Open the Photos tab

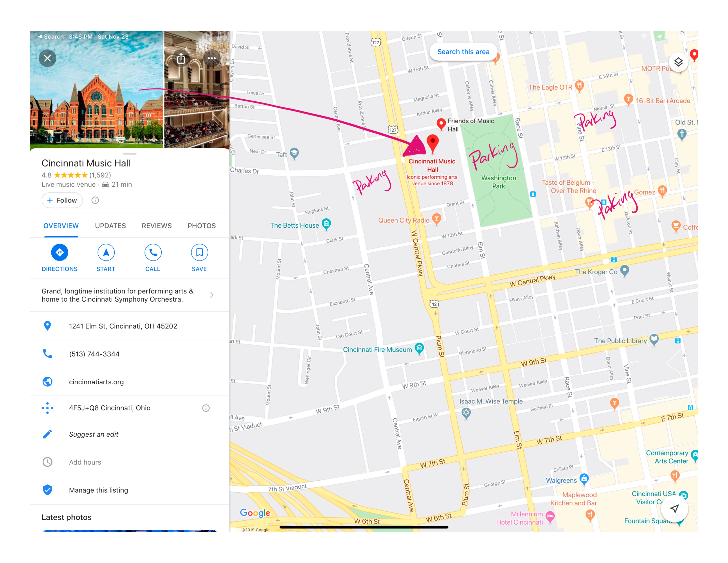[201, 226]
